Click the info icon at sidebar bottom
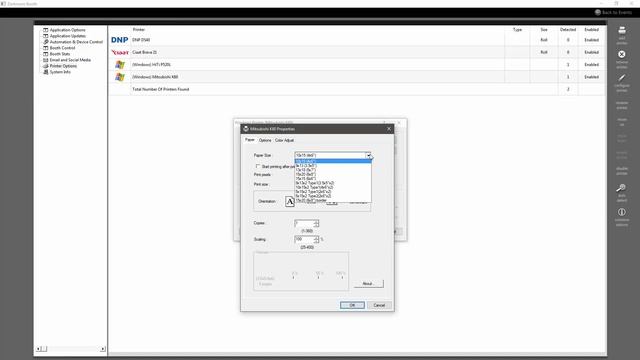The height and width of the screenshot is (360, 640). pyautogui.click(x=622, y=212)
